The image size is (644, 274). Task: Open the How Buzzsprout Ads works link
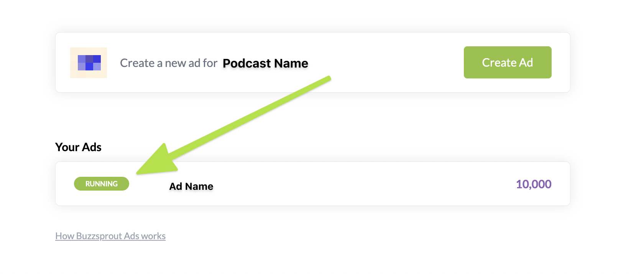click(110, 236)
